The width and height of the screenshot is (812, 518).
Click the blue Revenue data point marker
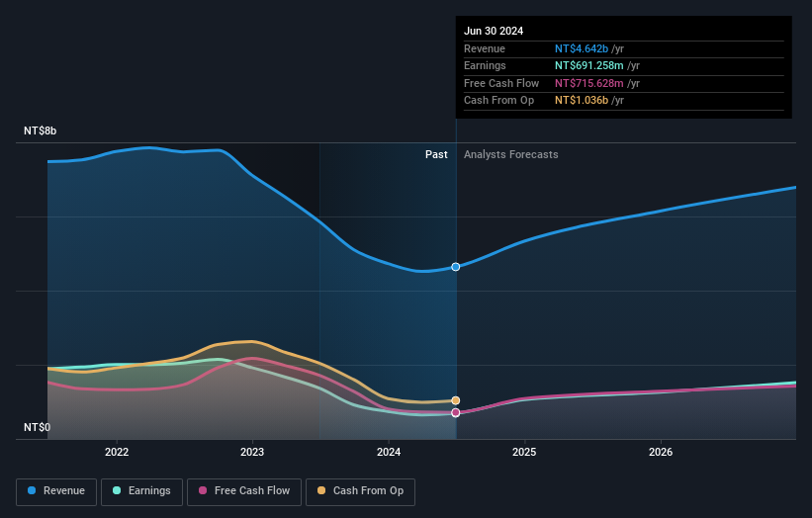point(456,267)
